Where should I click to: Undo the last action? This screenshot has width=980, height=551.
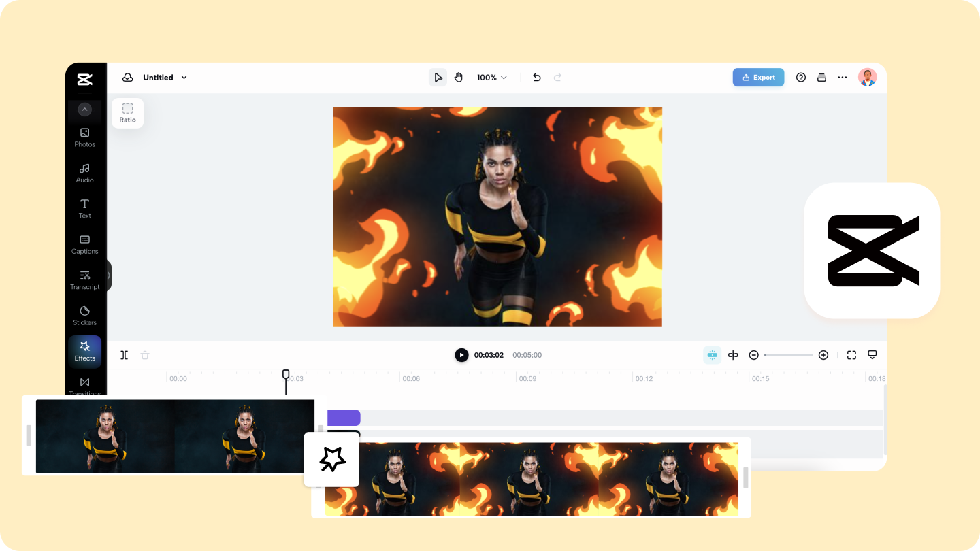tap(537, 78)
